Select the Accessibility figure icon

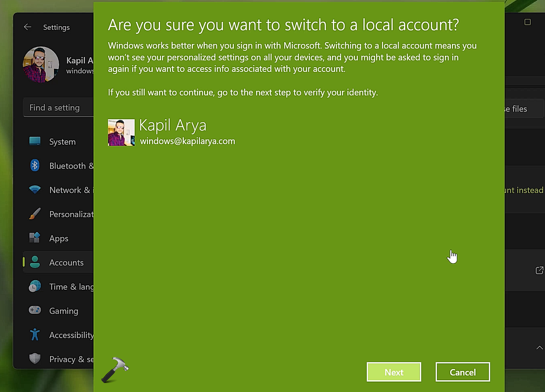(35, 335)
